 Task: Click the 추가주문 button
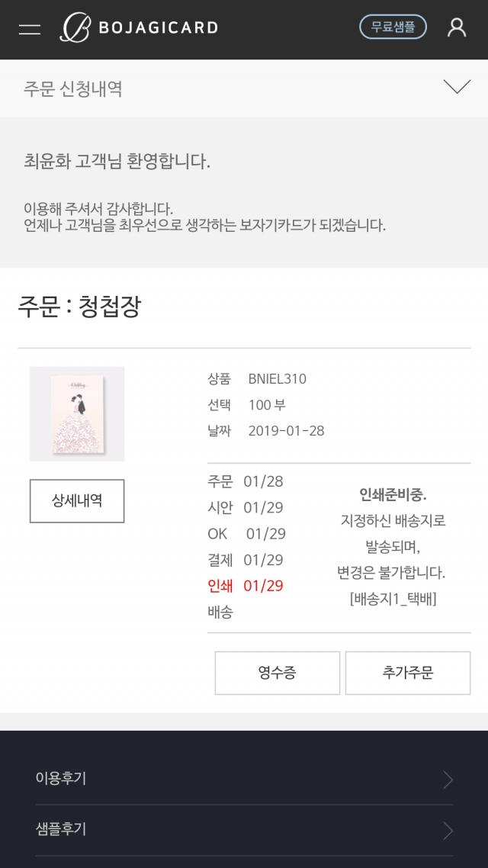[x=408, y=673]
